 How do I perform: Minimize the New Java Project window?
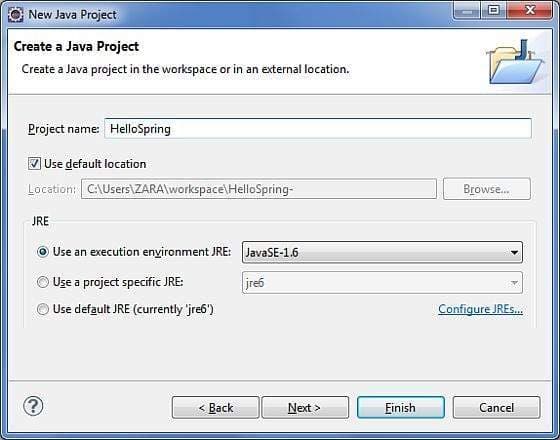[x=467, y=11]
